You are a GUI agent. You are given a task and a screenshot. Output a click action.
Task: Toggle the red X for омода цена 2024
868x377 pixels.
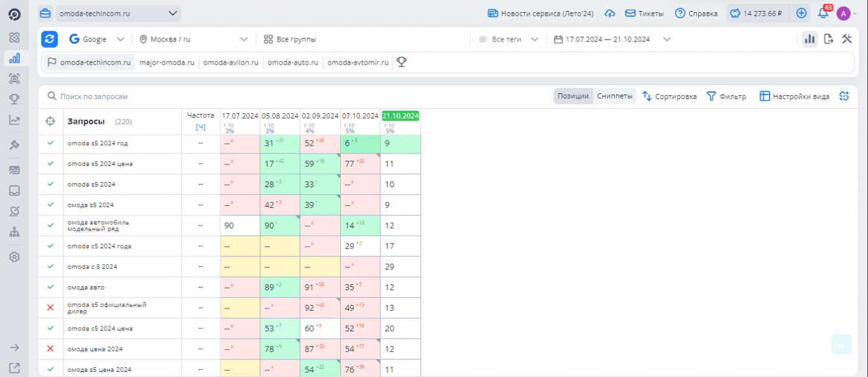pyautogui.click(x=50, y=348)
